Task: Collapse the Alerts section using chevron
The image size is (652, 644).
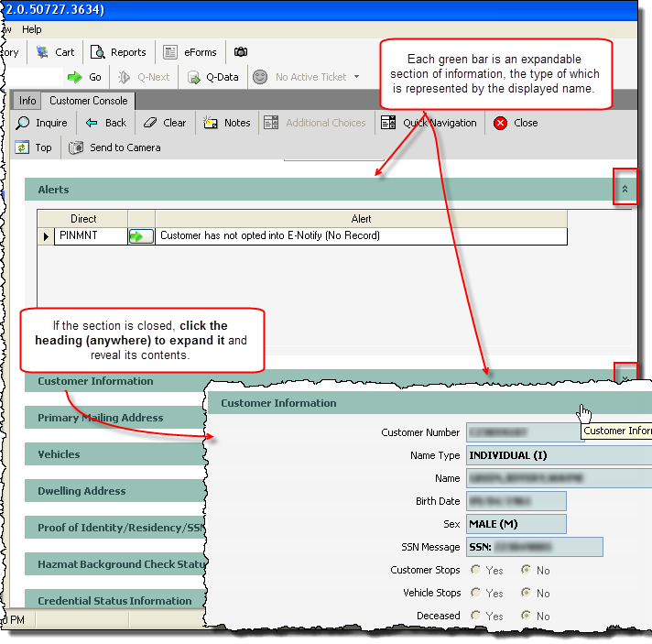Action: [625, 189]
